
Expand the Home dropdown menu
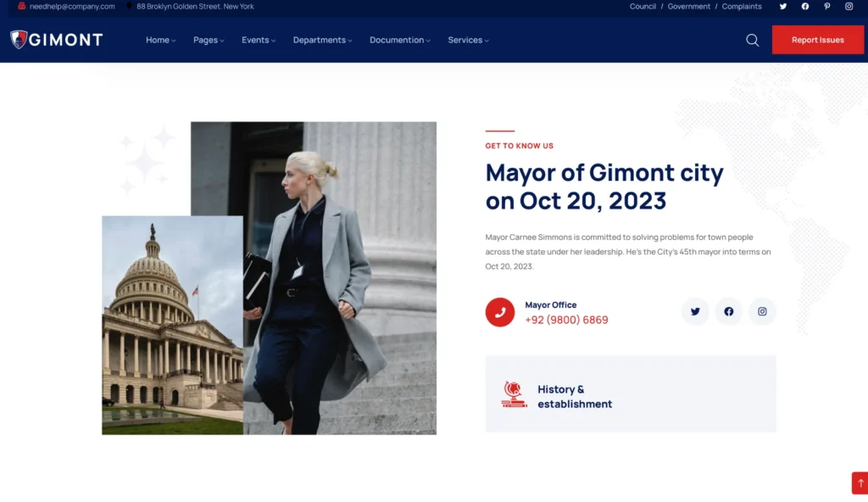tap(160, 40)
